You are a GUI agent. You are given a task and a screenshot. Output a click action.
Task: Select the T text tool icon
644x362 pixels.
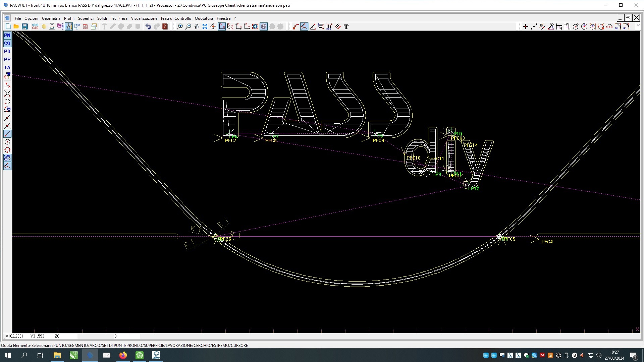coord(346,26)
